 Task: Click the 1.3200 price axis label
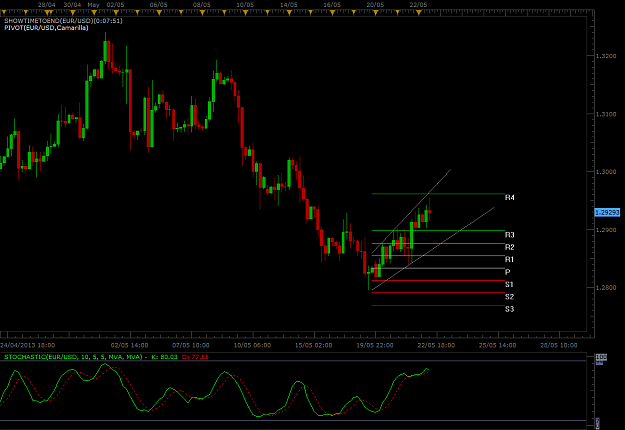click(x=606, y=56)
